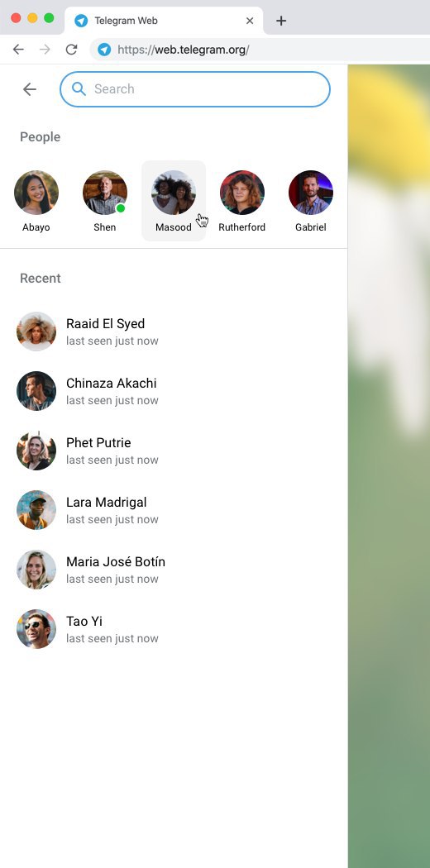Open the Chinaza Akachi conversation

coord(174,391)
